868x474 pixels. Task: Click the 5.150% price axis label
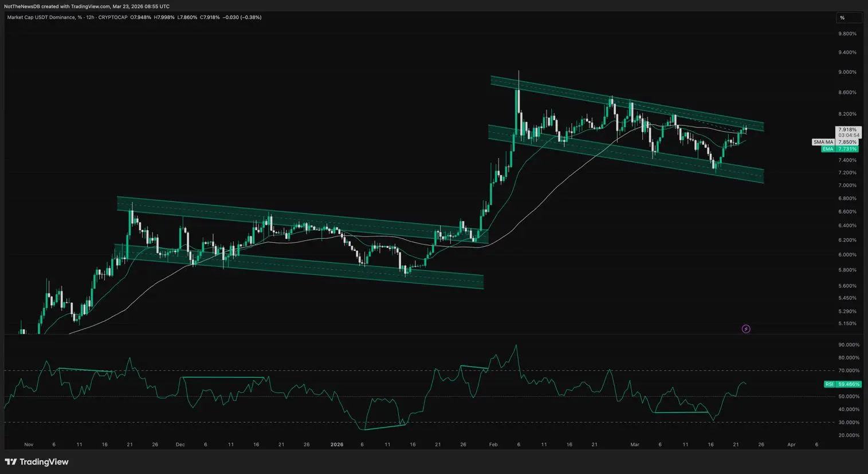pos(847,323)
